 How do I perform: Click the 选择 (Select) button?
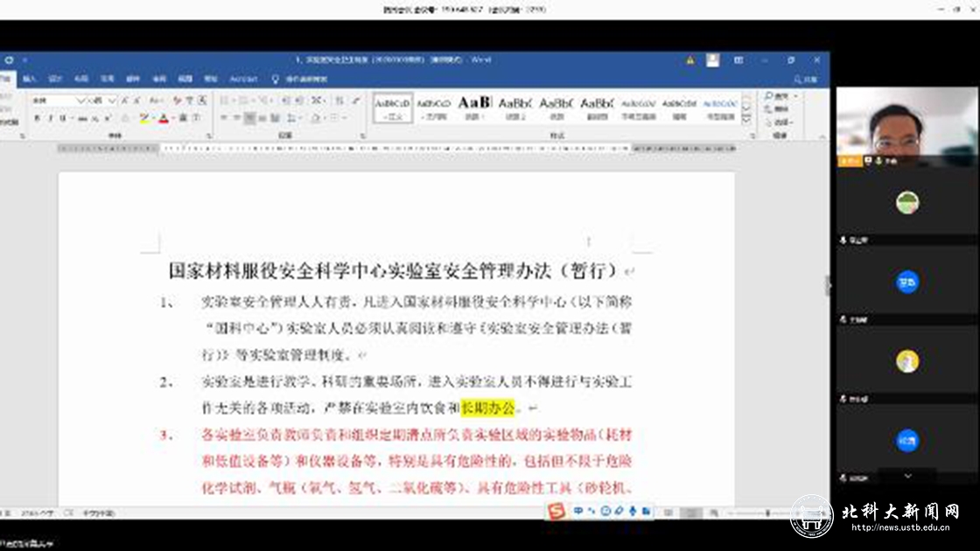pos(780,122)
